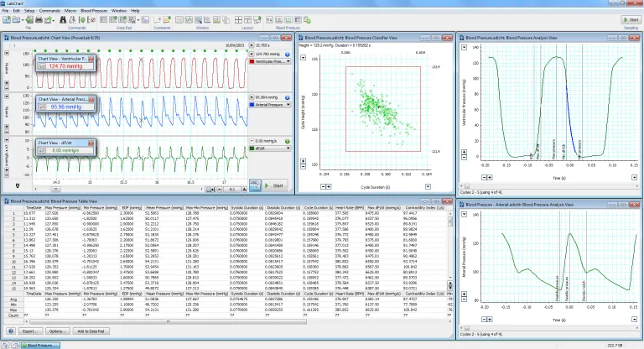
Task: Open Classifier View y-axis dropdown arrow
Action: click(x=303, y=58)
